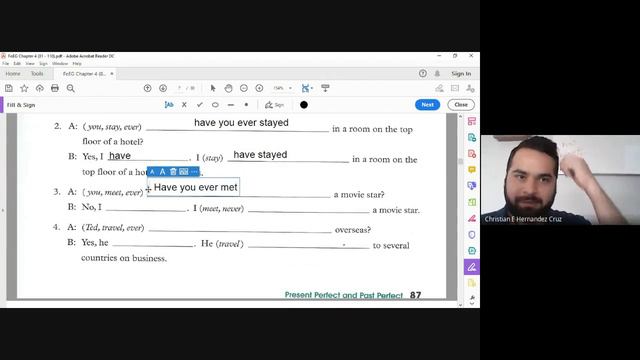Click the fit page tool icon

305,88
